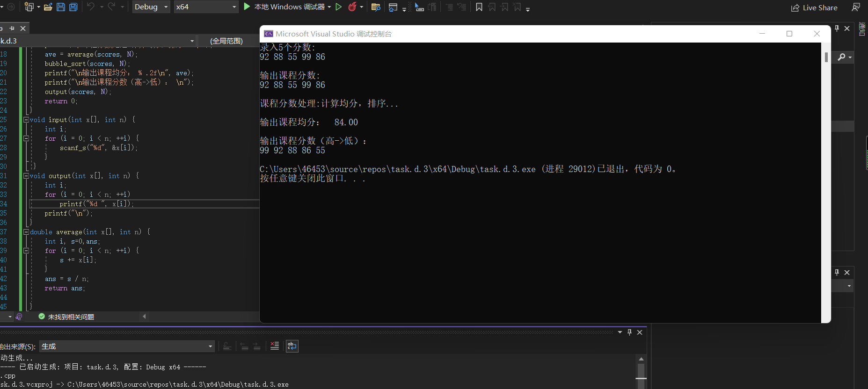Close the editor document tab
The width and height of the screenshot is (868, 389).
pos(23,29)
